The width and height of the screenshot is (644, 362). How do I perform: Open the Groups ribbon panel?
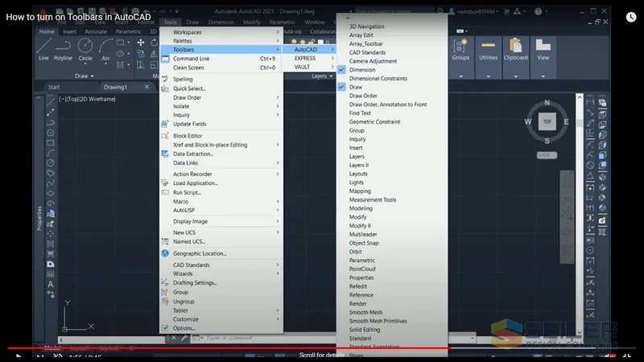(460, 48)
